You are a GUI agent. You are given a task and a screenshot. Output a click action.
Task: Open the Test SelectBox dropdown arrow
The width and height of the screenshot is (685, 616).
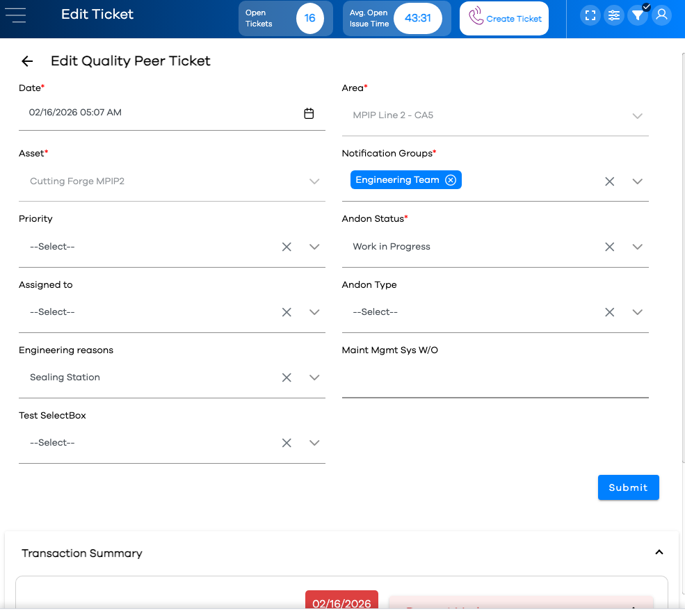[x=314, y=443]
